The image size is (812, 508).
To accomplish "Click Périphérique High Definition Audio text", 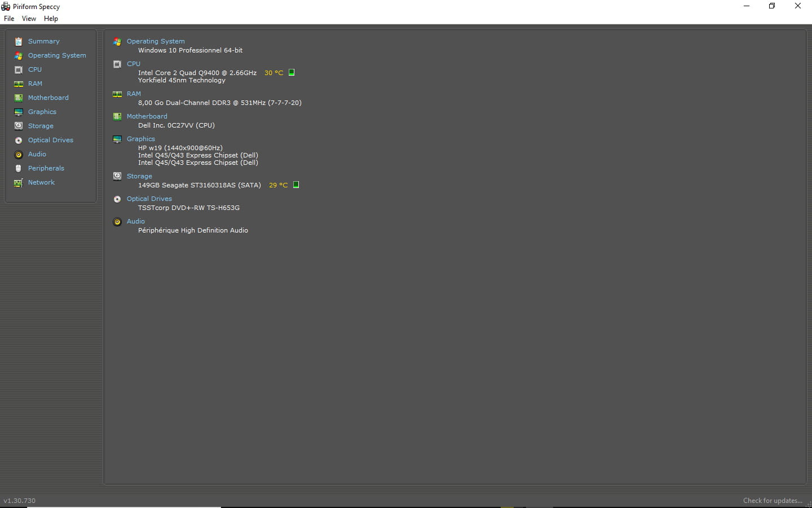I will pos(193,230).
